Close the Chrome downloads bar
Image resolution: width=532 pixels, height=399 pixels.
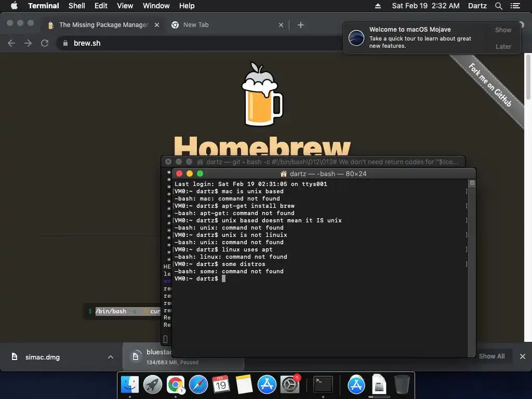point(523,356)
